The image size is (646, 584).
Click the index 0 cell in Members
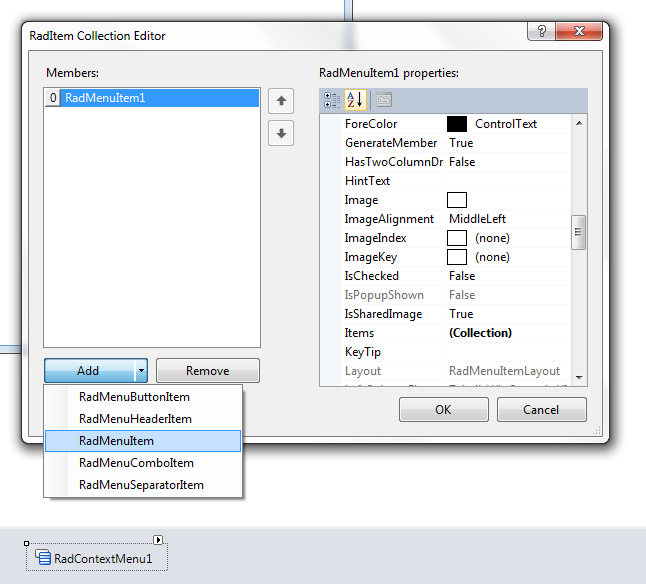point(53,98)
